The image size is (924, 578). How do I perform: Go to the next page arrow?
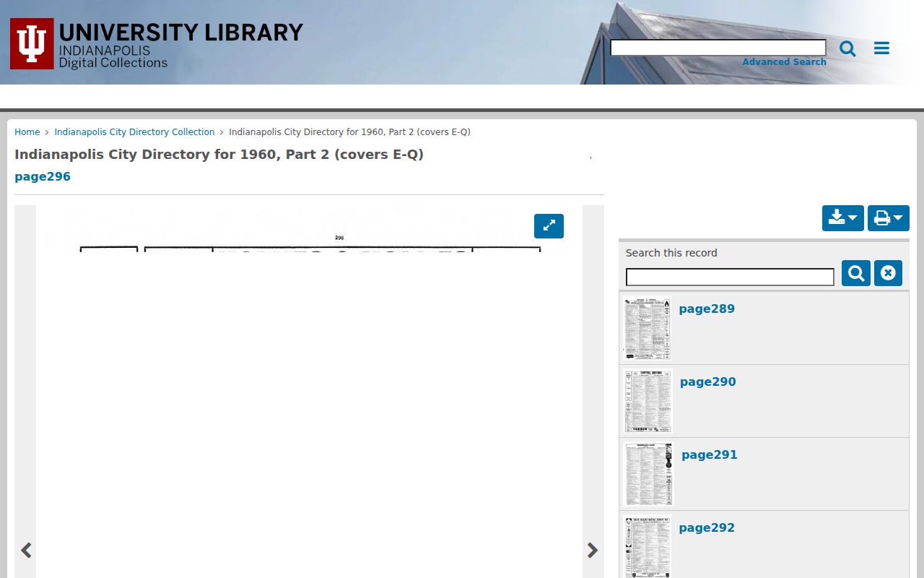click(593, 551)
